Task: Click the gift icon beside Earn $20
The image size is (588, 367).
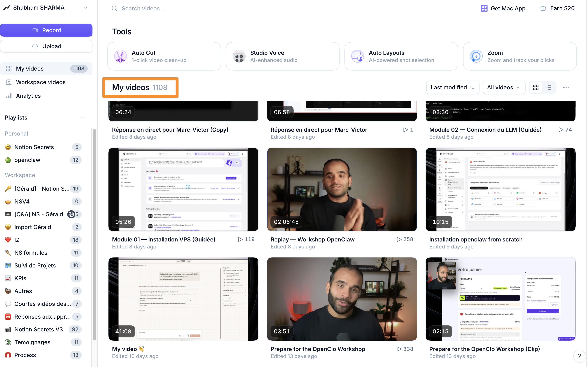Action: click(544, 8)
